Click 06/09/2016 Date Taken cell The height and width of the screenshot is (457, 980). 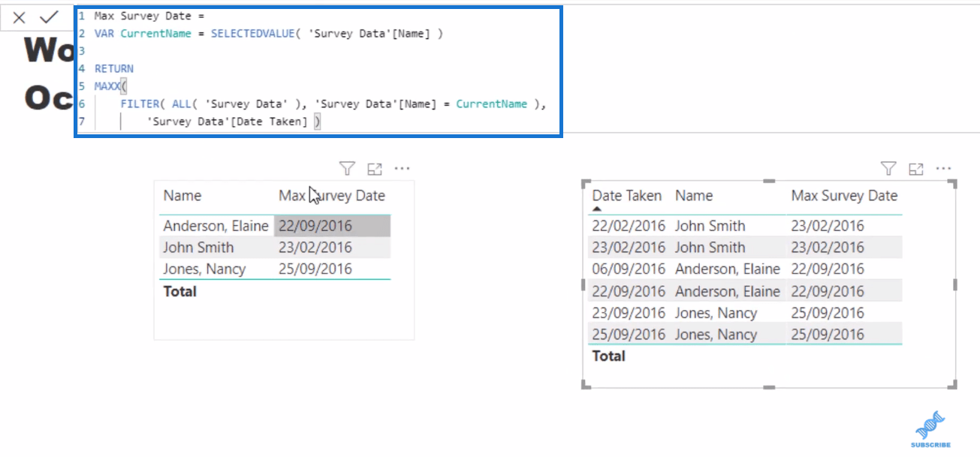point(629,269)
